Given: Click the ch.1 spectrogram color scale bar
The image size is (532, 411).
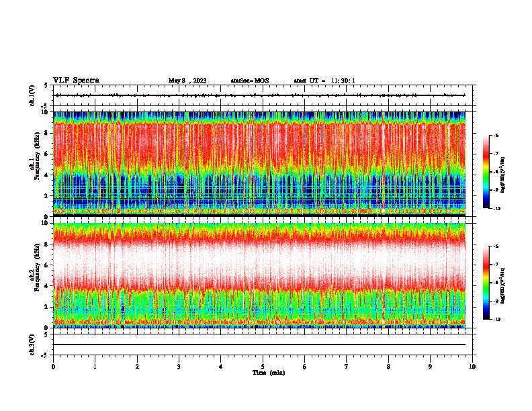Looking at the screenshot, I should point(486,172).
